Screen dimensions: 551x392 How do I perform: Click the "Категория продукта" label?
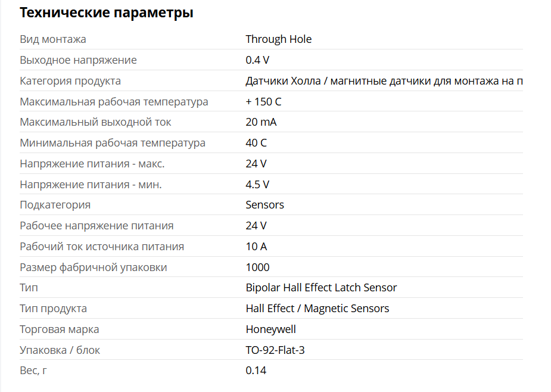coord(70,81)
